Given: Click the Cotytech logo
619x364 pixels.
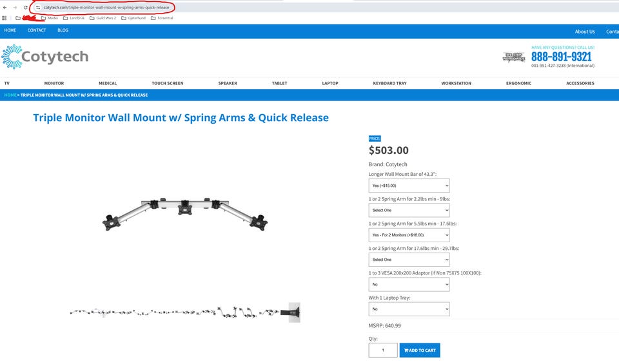Looking at the screenshot, I should 44,57.
